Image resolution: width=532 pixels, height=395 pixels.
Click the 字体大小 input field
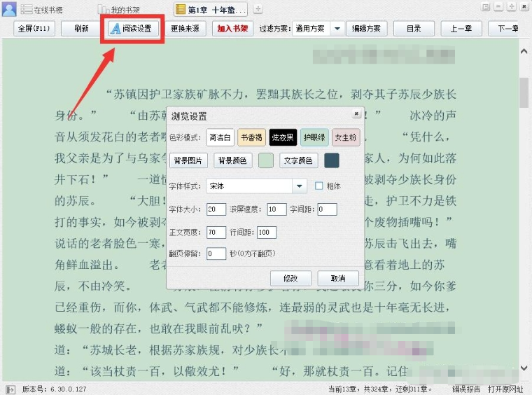point(216,209)
